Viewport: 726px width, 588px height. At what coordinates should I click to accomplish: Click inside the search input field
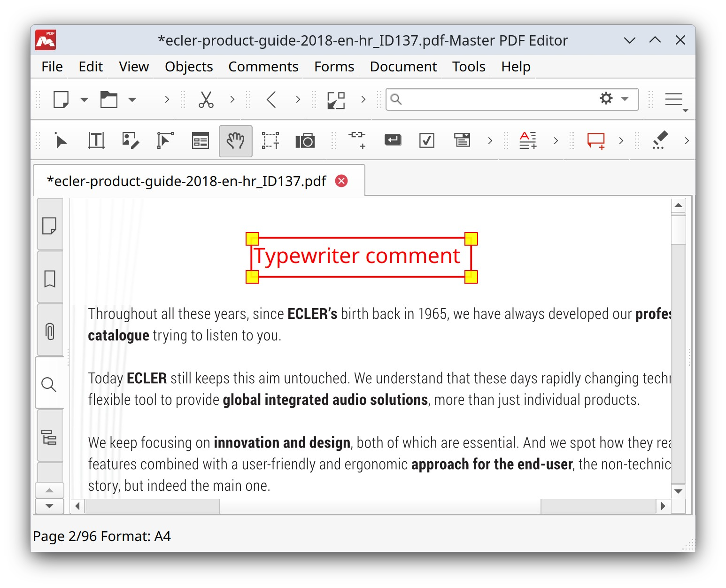(498, 99)
